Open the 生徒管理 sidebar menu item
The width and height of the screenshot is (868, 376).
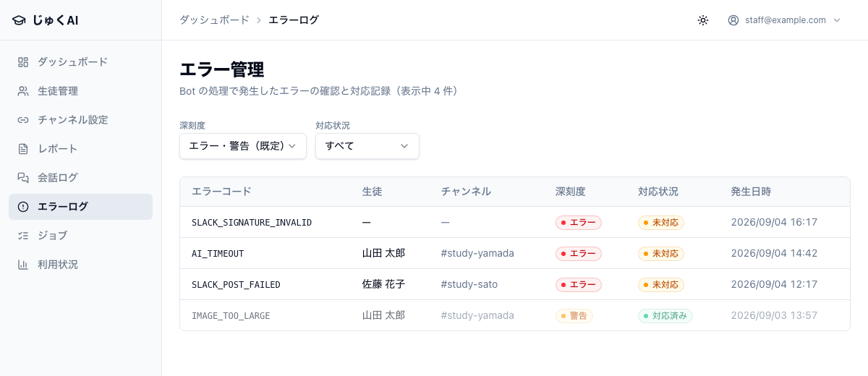pyautogui.click(x=80, y=91)
